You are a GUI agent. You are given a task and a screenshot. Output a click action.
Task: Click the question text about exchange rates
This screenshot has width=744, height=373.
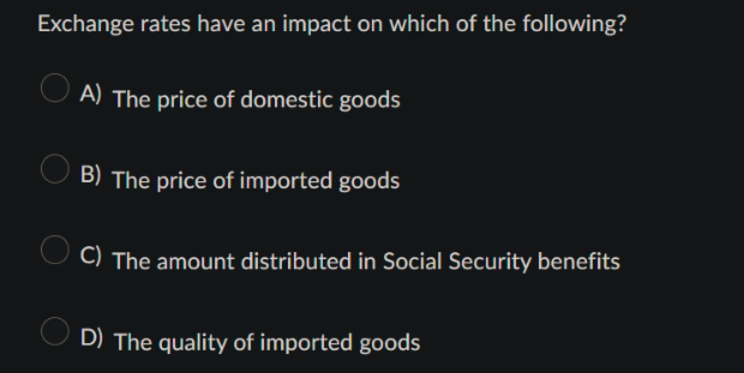click(x=332, y=24)
